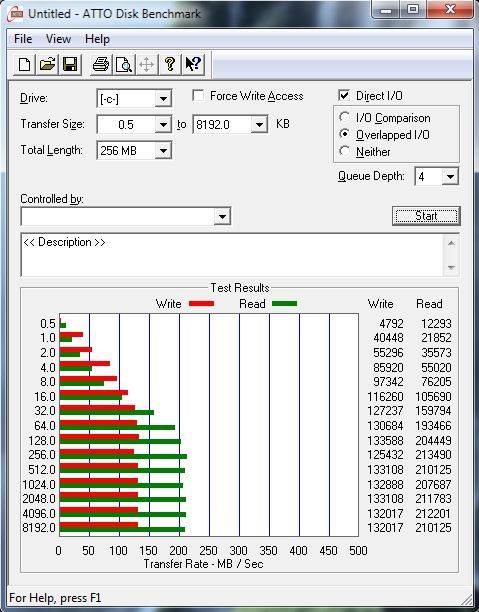This screenshot has height=612, width=479.
Task: Click the 8192.0 row label in chart
Action: [x=39, y=528]
